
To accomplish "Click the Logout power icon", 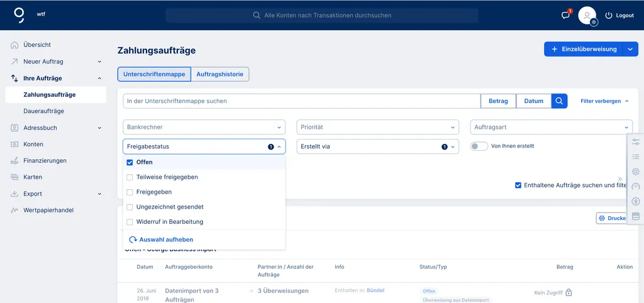I will [x=609, y=16].
